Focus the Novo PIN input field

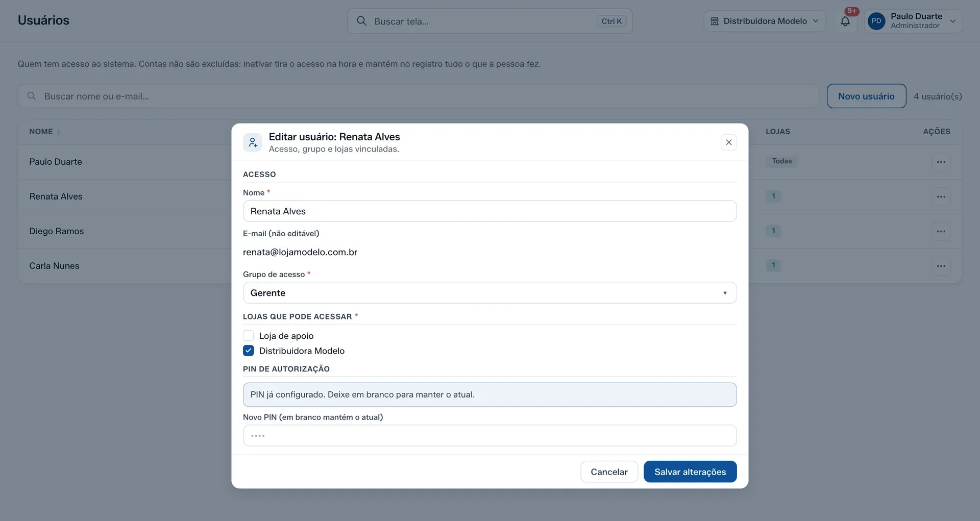pyautogui.click(x=489, y=436)
